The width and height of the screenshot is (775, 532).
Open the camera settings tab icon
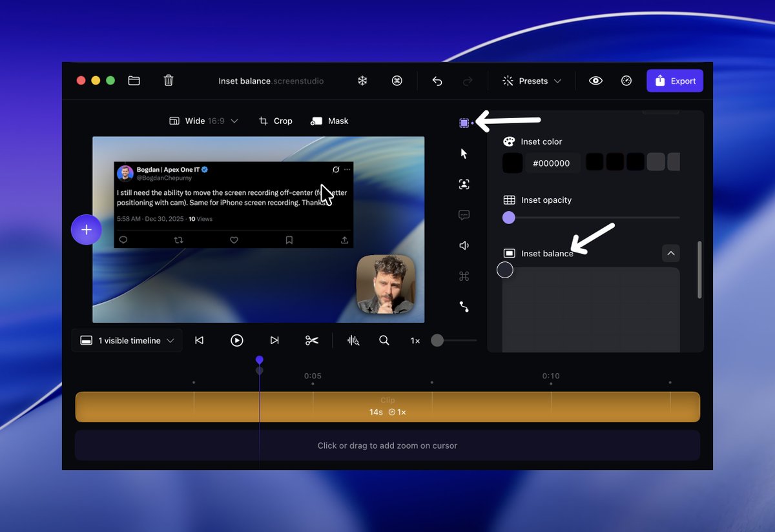(464, 184)
